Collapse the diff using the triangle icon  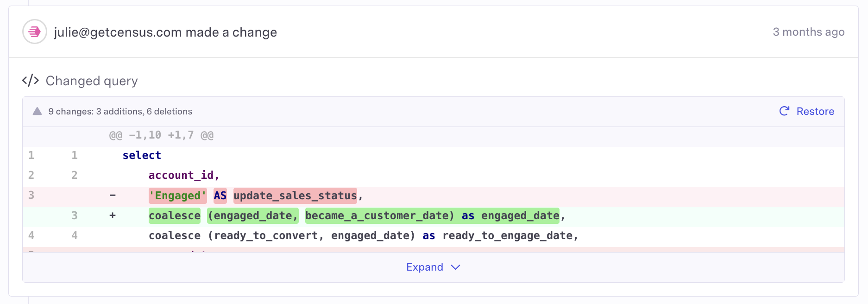pyautogui.click(x=38, y=111)
